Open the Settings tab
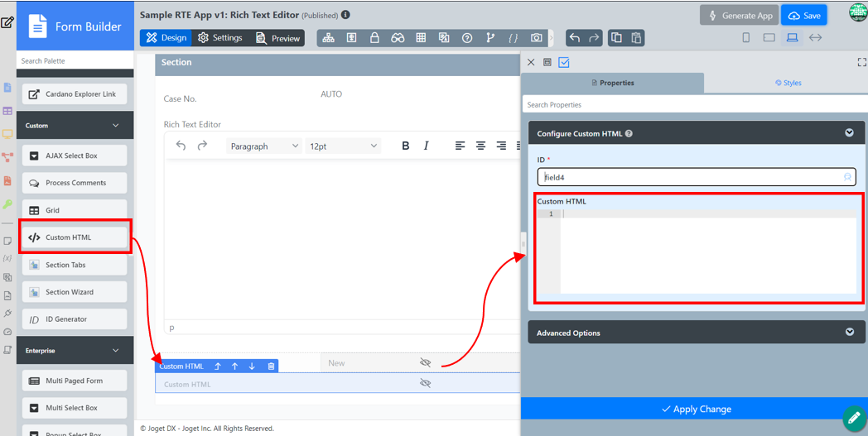Screen dimensions: 868x436 coord(220,38)
